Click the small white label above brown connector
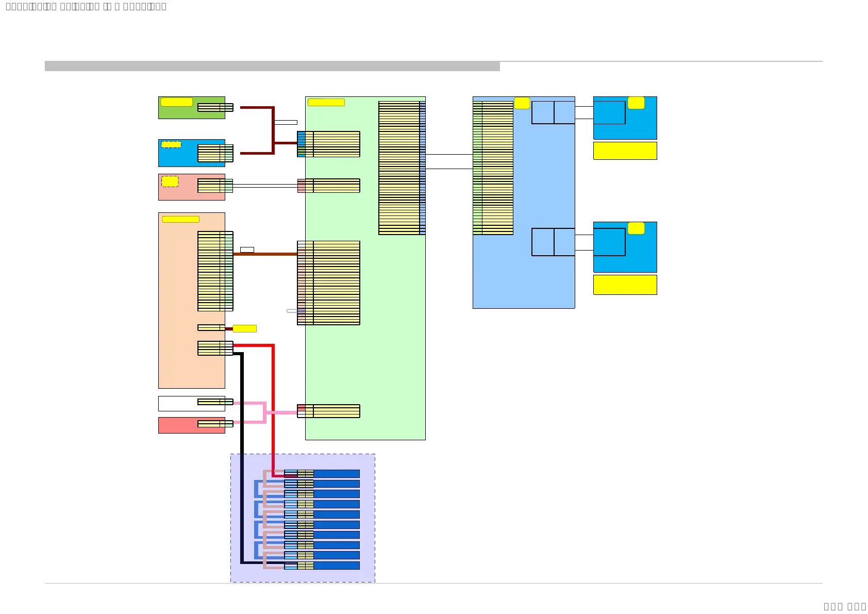Viewport: 868px width, 614px height. 247,250
